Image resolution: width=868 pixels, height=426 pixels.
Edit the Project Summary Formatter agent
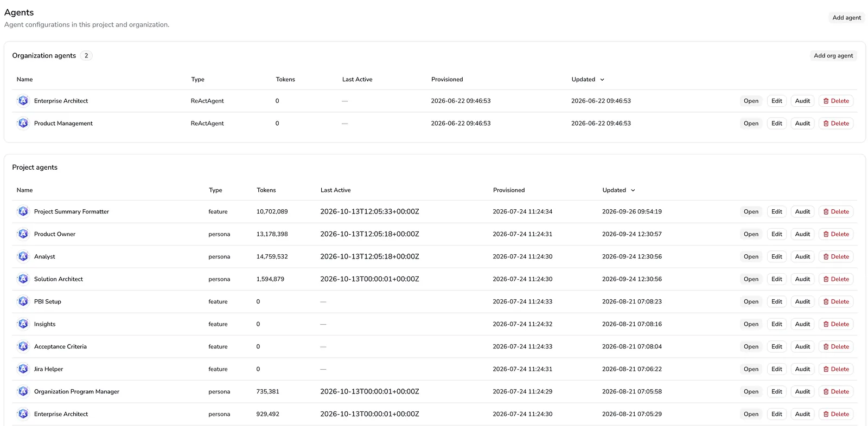pos(777,211)
